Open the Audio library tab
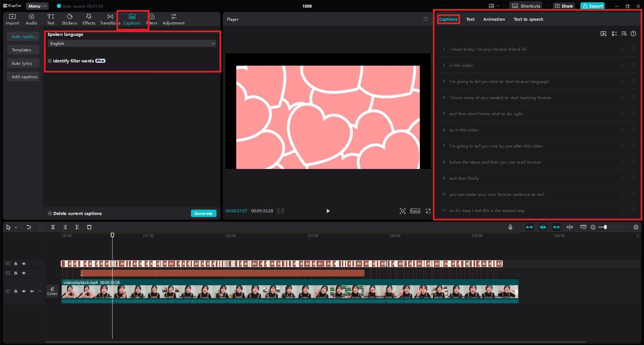644x345 pixels. coord(31,19)
